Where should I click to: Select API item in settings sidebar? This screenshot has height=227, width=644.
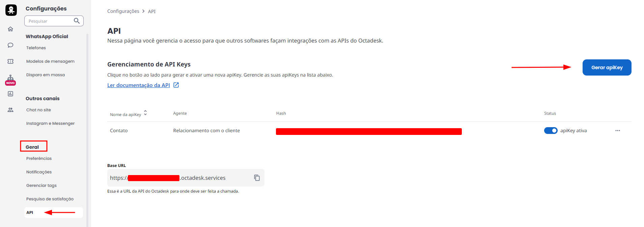click(x=53, y=212)
